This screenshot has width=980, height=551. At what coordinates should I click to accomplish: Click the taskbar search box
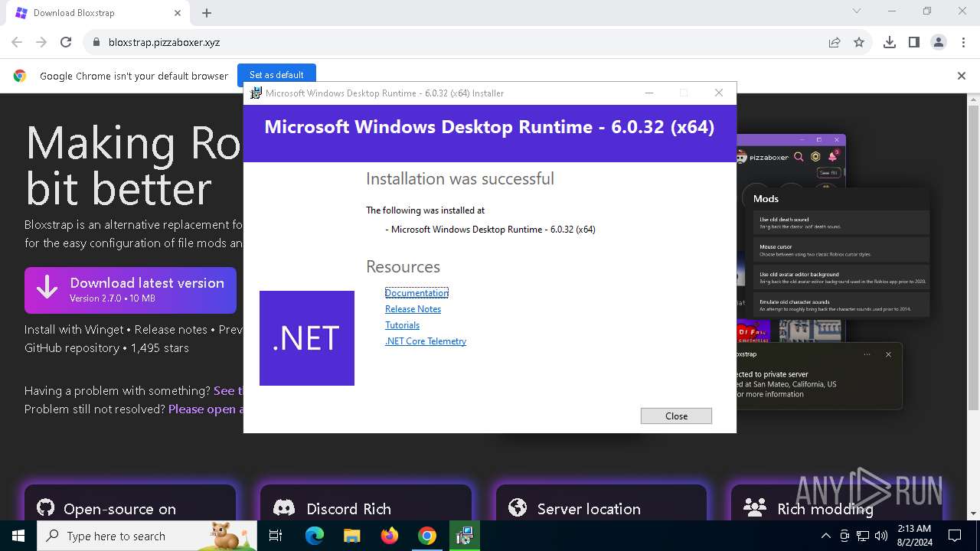coord(147,536)
